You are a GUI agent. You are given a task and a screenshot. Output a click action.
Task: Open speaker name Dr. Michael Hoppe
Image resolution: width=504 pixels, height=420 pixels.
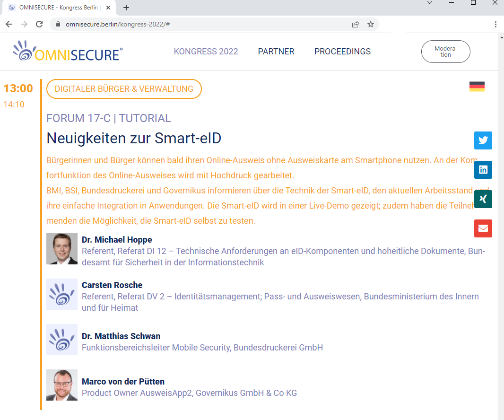[x=117, y=240]
